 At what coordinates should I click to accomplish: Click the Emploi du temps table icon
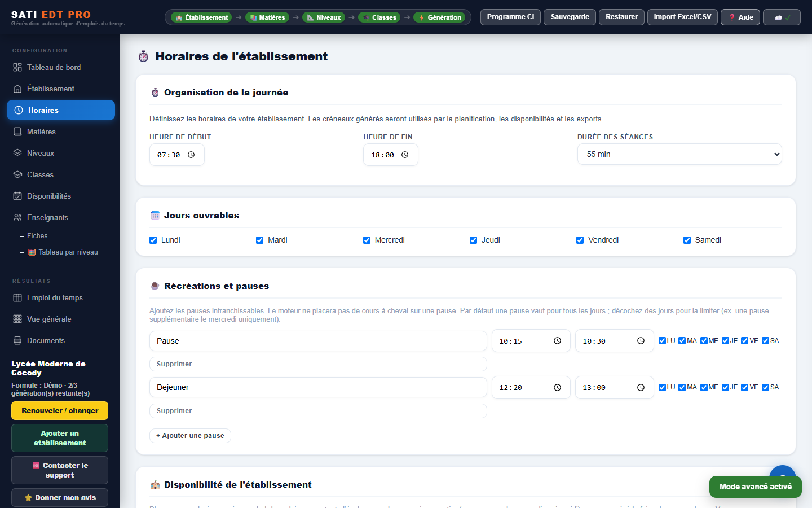coord(17,298)
